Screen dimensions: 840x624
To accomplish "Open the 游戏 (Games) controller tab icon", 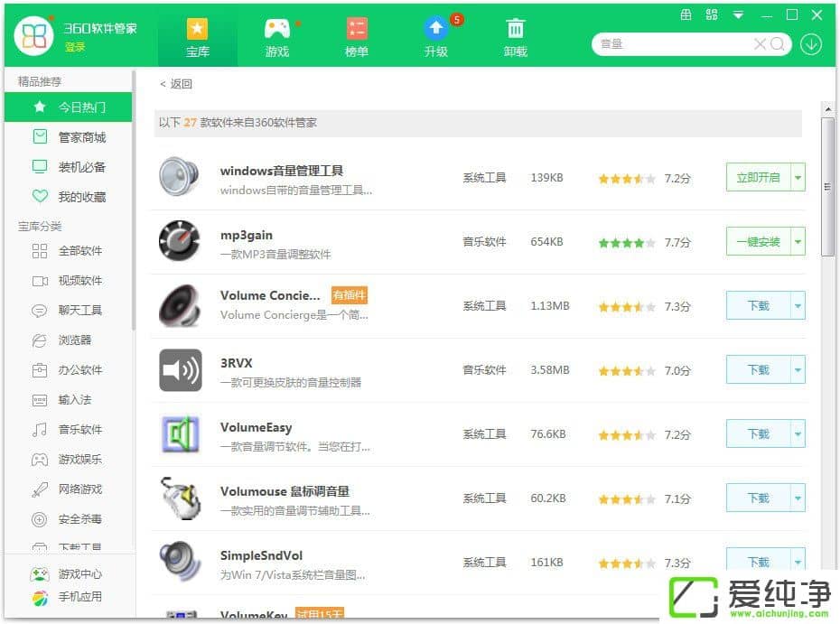I will click(276, 29).
